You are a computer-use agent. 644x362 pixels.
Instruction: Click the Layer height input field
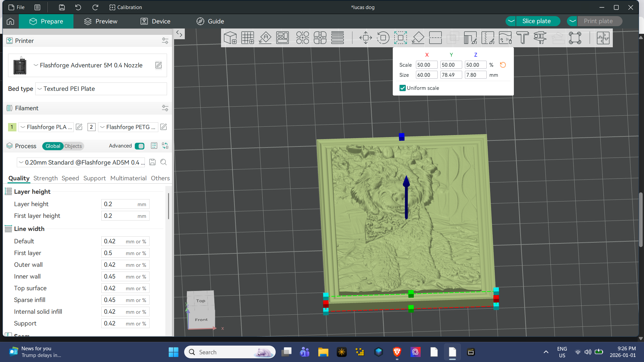point(125,204)
